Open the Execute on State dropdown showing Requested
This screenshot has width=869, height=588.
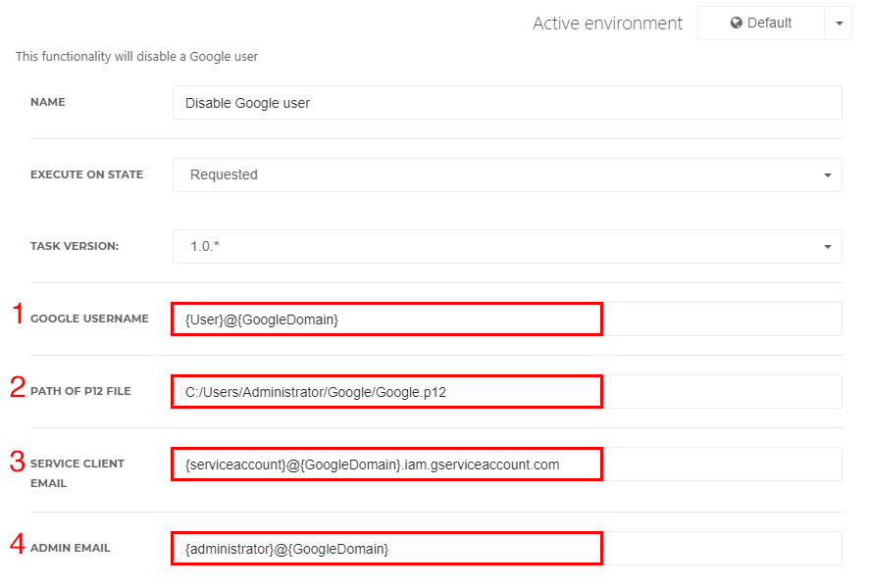click(507, 175)
